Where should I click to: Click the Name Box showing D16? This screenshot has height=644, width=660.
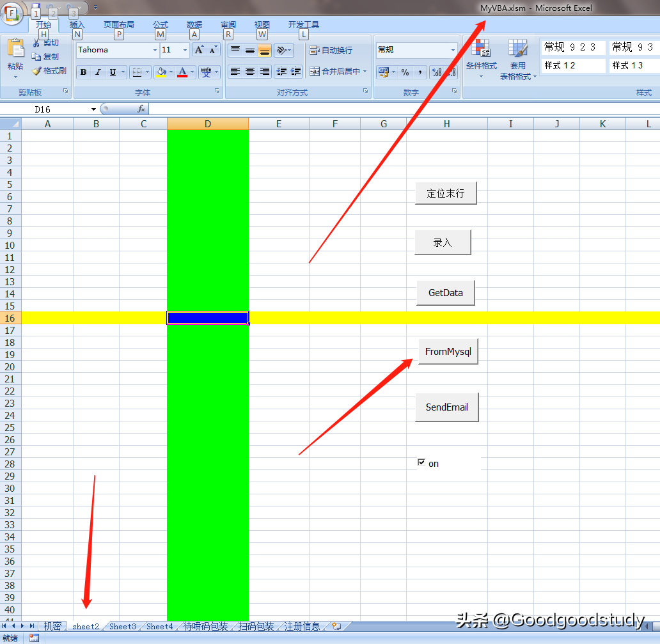(49, 109)
